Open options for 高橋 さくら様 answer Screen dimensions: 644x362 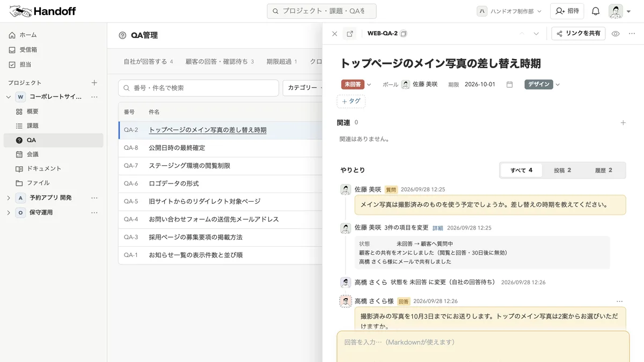620,301
